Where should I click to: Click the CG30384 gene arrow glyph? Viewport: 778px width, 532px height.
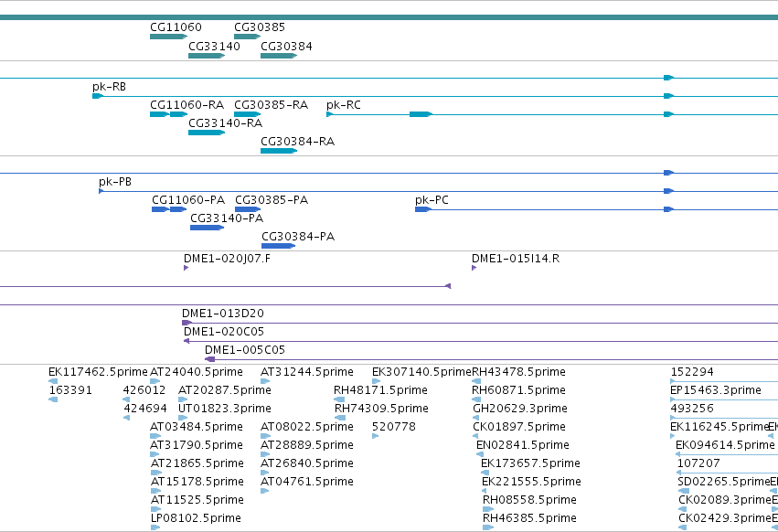click(x=279, y=56)
